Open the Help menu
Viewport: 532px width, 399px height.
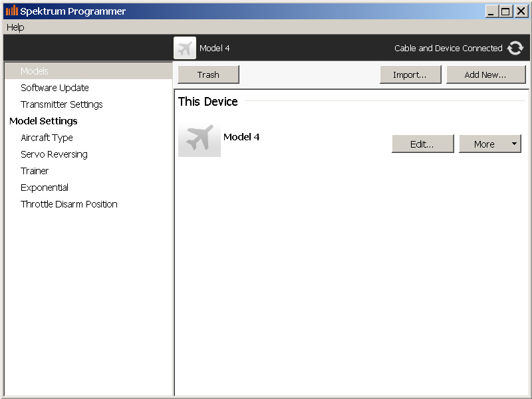point(15,27)
